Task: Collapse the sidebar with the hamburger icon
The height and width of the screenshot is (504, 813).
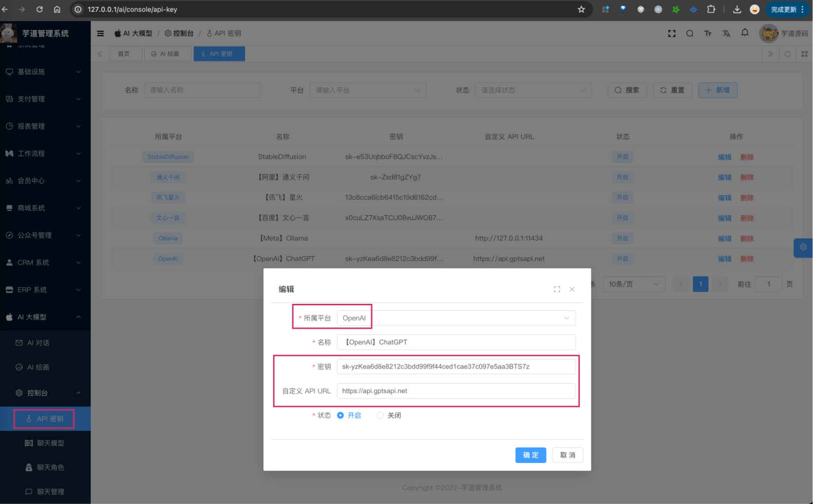Action: pyautogui.click(x=100, y=33)
